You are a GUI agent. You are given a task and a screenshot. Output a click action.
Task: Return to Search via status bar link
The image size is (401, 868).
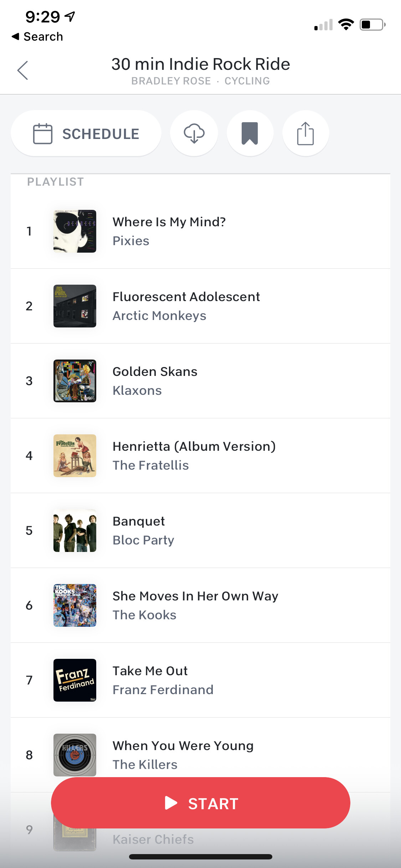(x=37, y=37)
